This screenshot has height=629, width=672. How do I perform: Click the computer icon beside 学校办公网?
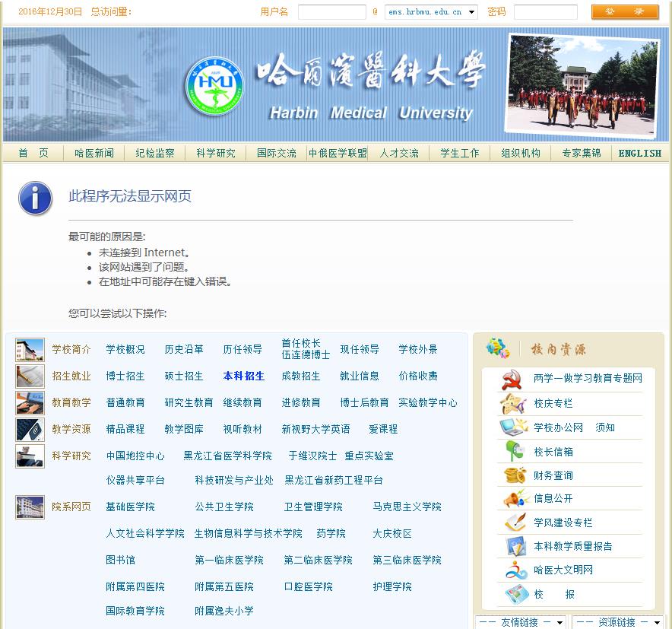[513, 427]
